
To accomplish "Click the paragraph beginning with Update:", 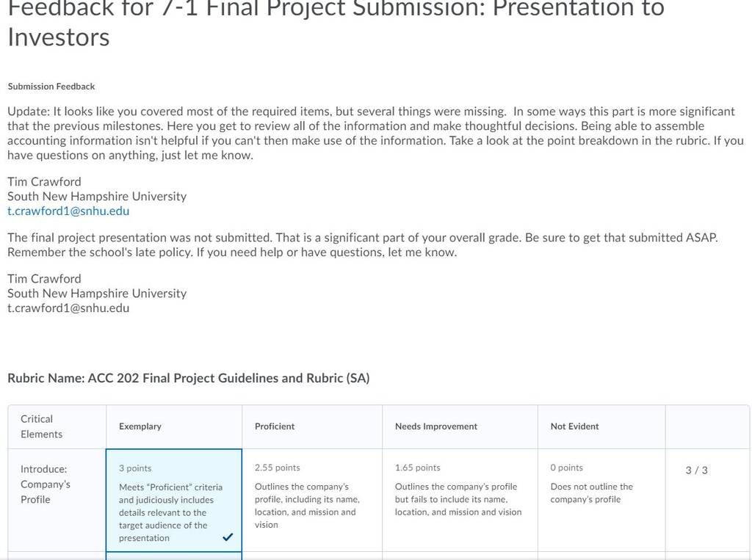I will point(375,134).
